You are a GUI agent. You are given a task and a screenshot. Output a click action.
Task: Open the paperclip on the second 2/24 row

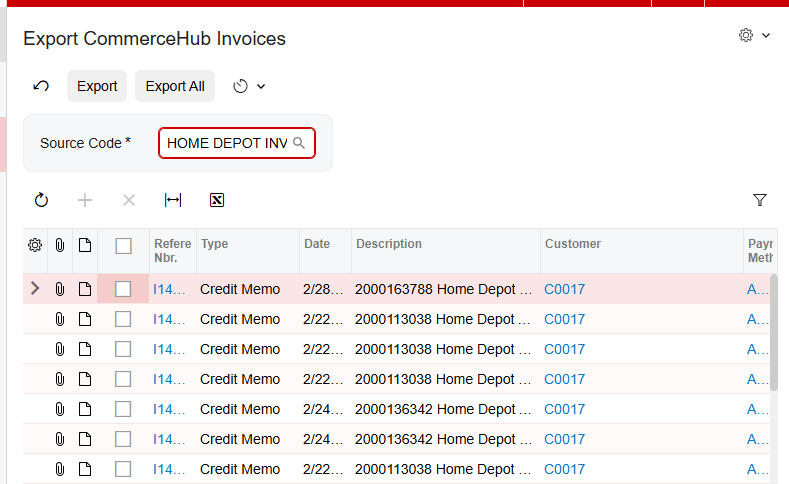pyautogui.click(x=60, y=439)
